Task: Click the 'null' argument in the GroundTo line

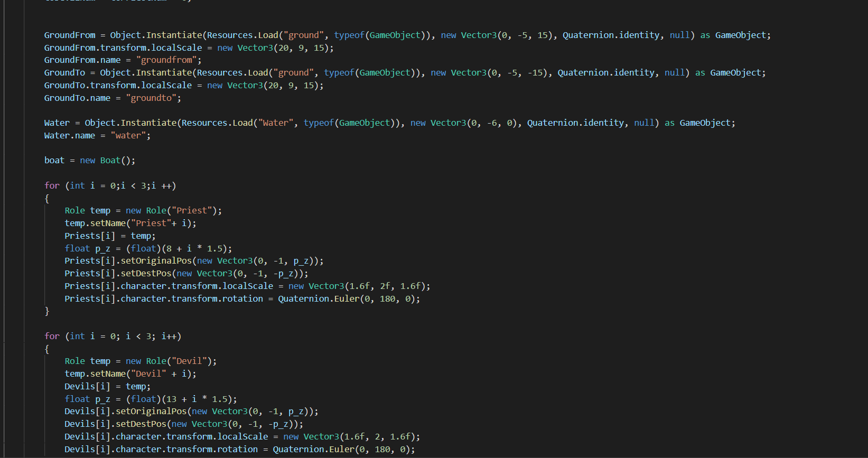Action: (x=675, y=73)
